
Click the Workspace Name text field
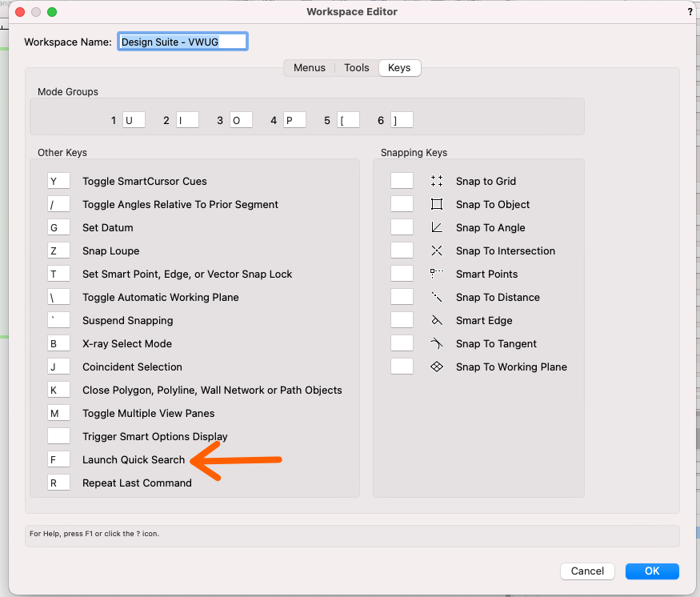click(x=184, y=41)
